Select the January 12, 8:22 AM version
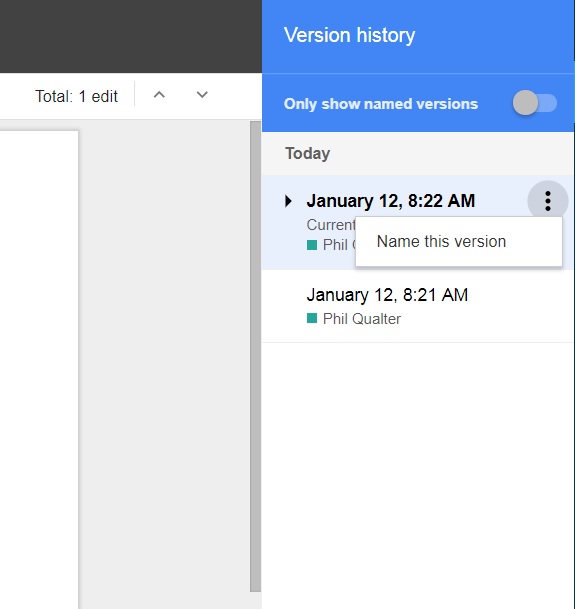This screenshot has height=609, width=575. point(390,201)
